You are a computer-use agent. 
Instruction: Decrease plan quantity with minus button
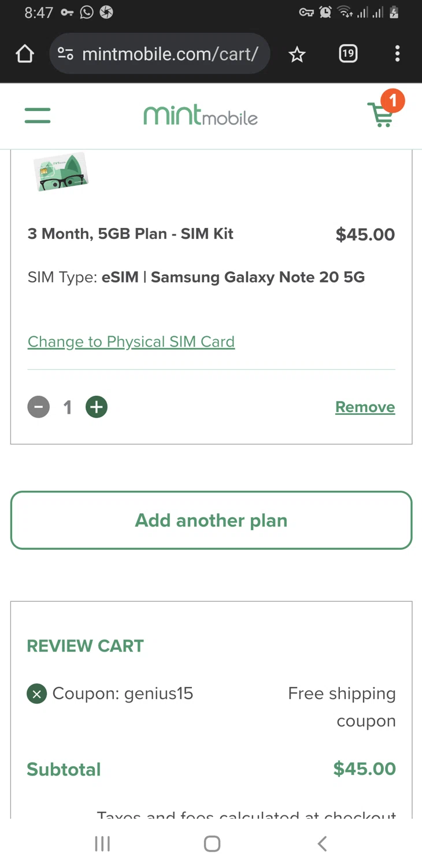[39, 407]
